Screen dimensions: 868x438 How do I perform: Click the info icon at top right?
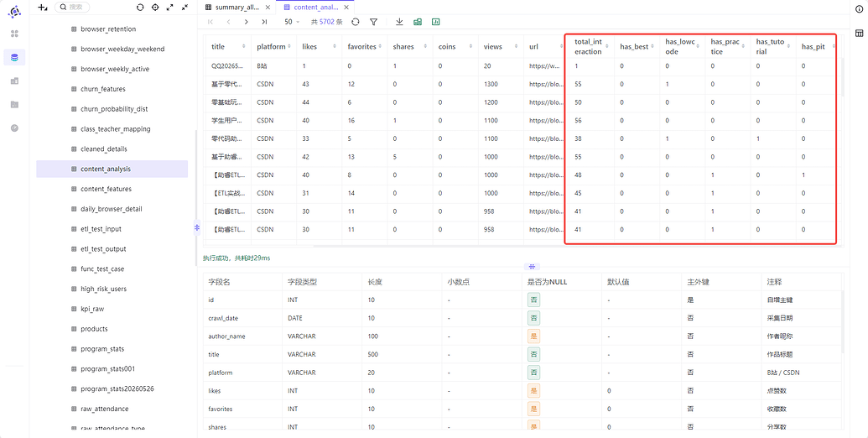859,8
